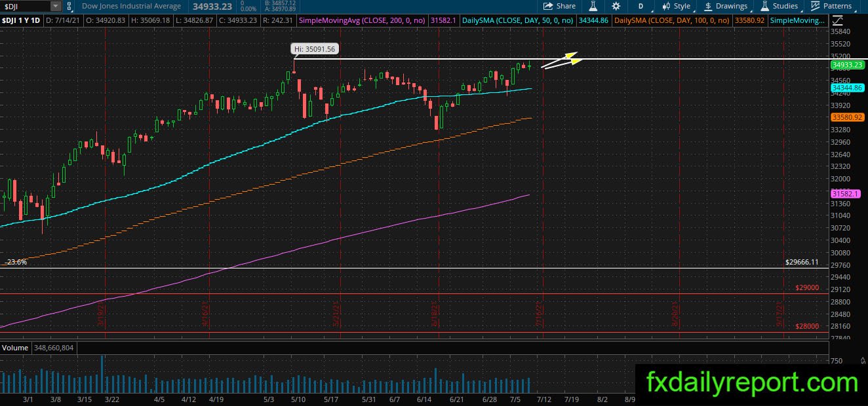Click the 32000 price axis label
The width and height of the screenshot is (868, 406).
(840, 179)
